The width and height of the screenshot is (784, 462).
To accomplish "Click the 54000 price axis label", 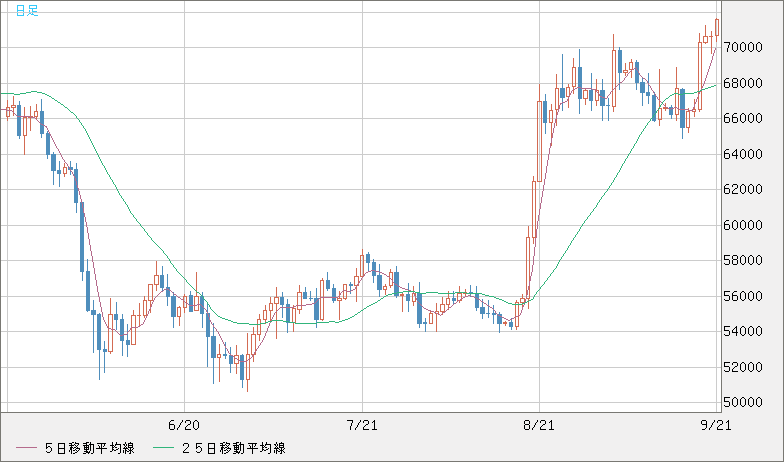I will coord(745,332).
